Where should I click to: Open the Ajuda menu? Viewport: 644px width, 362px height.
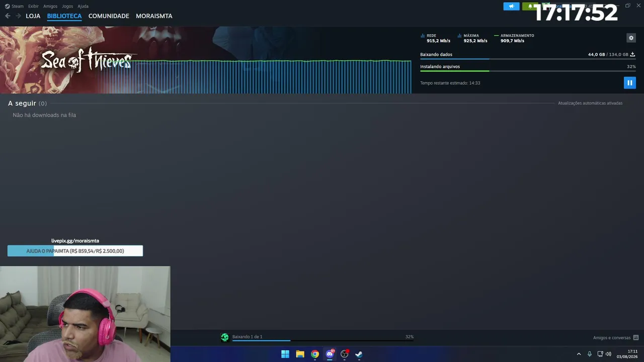pos(83,7)
